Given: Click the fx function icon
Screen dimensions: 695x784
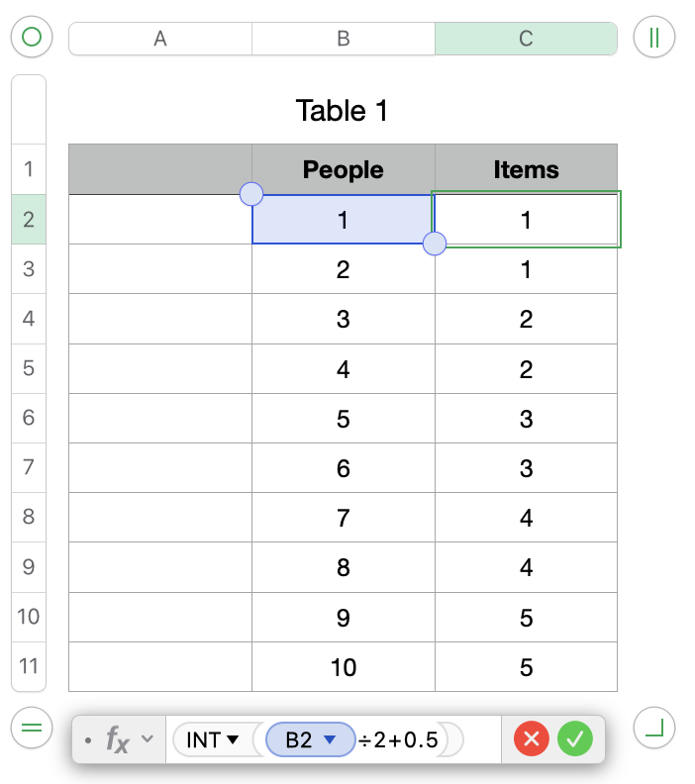Looking at the screenshot, I should [118, 739].
